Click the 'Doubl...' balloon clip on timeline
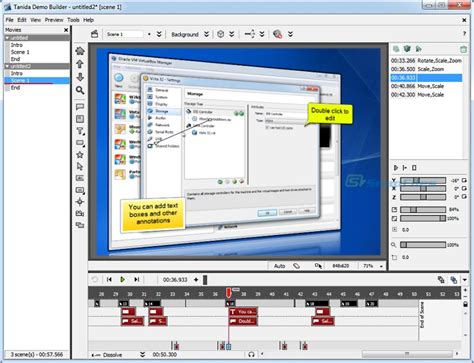 coord(243,321)
